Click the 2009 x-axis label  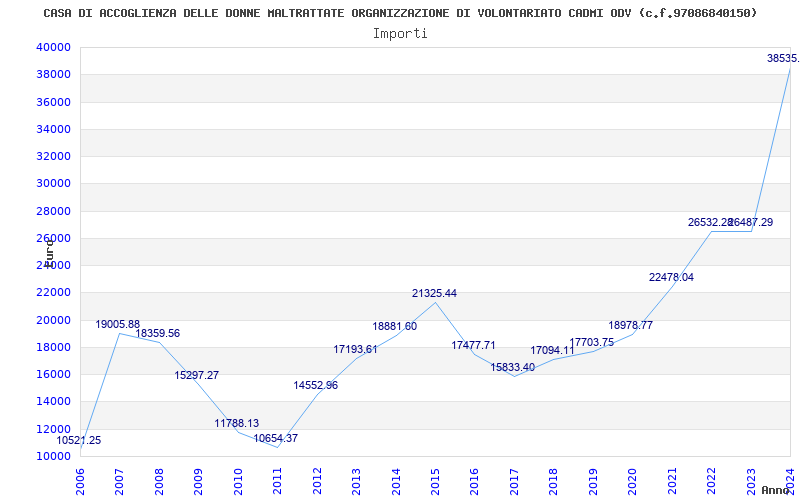pos(198,482)
